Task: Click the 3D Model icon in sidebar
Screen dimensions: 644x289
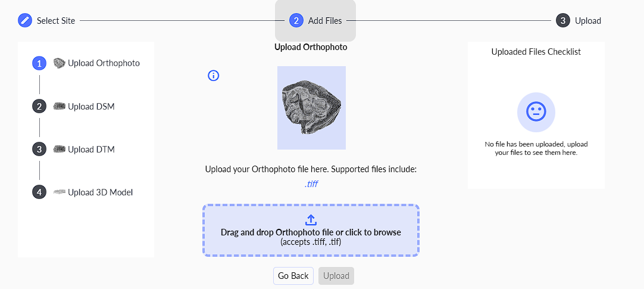Action: tap(59, 192)
